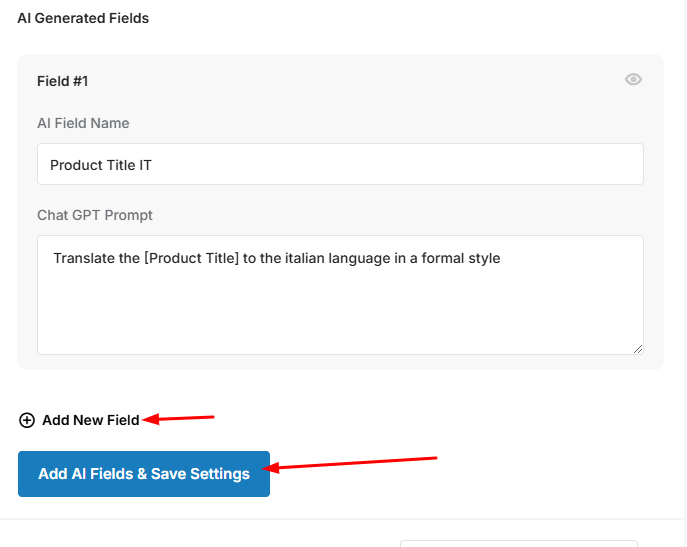Screen dimensions: 687x547
Task: Click the plus circle icon for new field
Action: click(27, 420)
